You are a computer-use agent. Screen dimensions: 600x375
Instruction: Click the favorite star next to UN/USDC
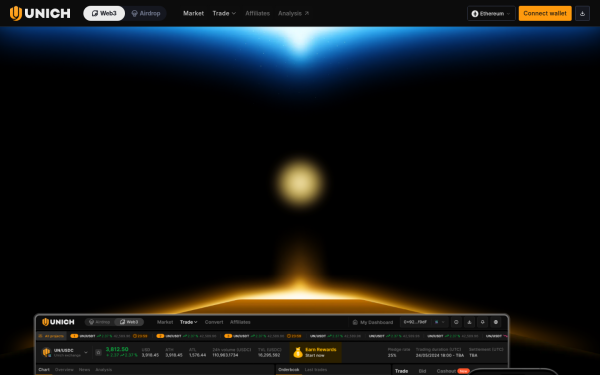98,352
